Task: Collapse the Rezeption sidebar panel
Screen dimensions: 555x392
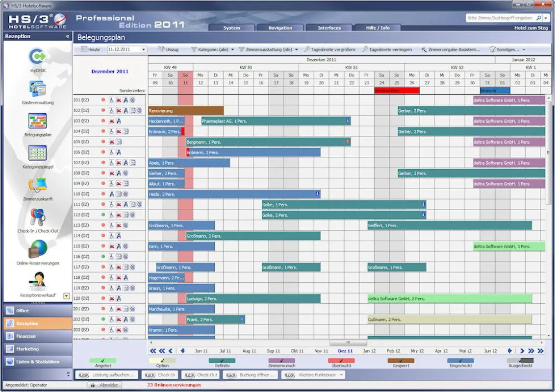Action: 68,36
